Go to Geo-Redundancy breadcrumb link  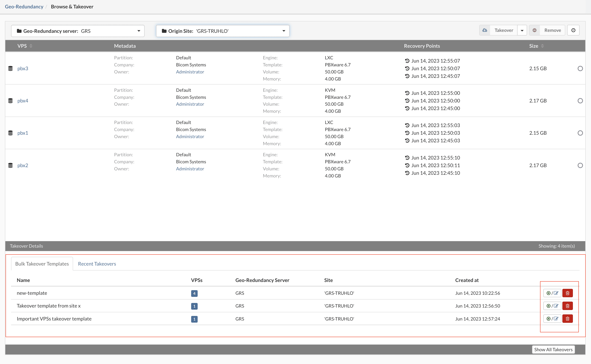pos(24,7)
